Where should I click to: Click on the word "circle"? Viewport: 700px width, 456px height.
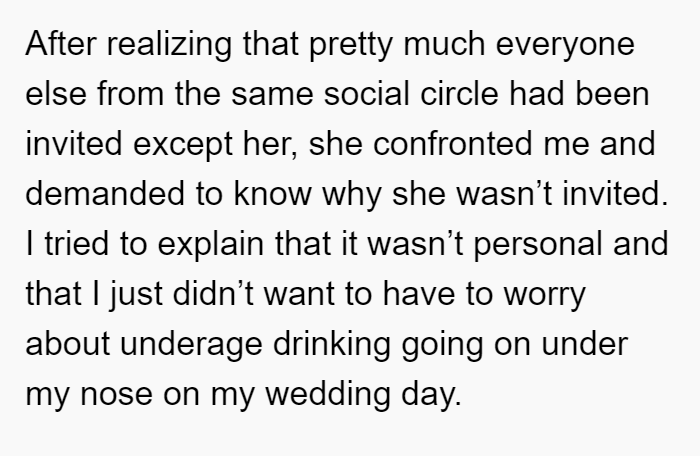pos(459,94)
